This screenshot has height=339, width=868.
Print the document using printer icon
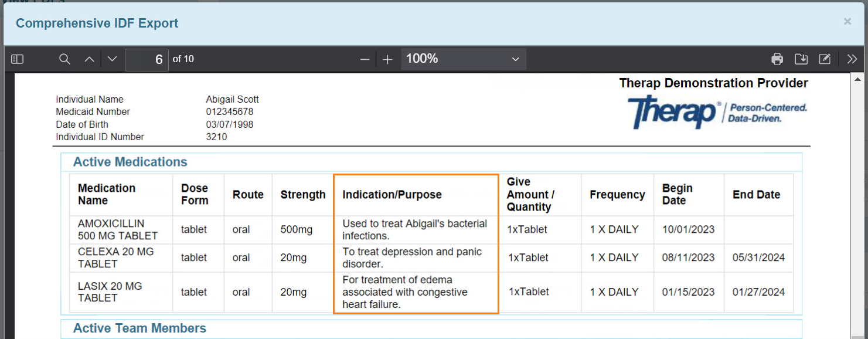pyautogui.click(x=777, y=59)
